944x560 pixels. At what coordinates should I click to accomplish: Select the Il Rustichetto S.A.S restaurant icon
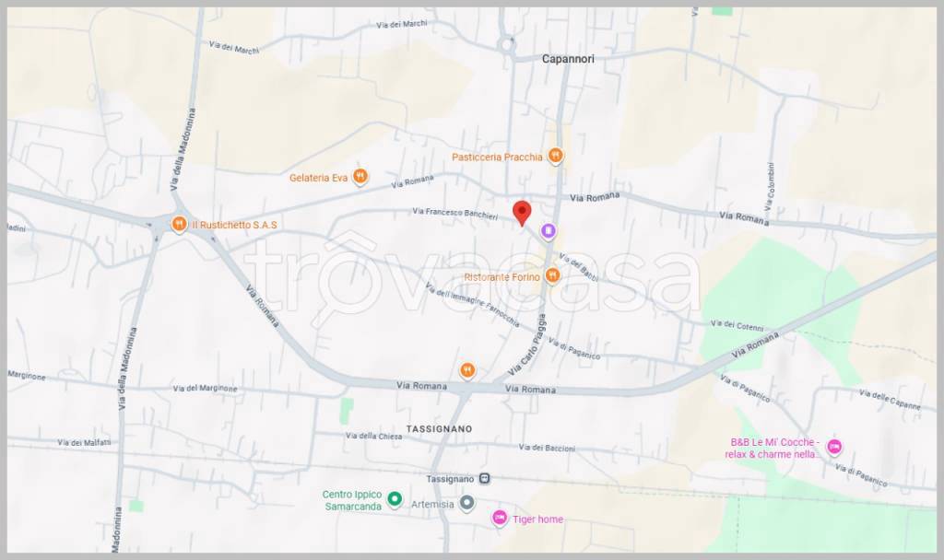pyautogui.click(x=178, y=224)
